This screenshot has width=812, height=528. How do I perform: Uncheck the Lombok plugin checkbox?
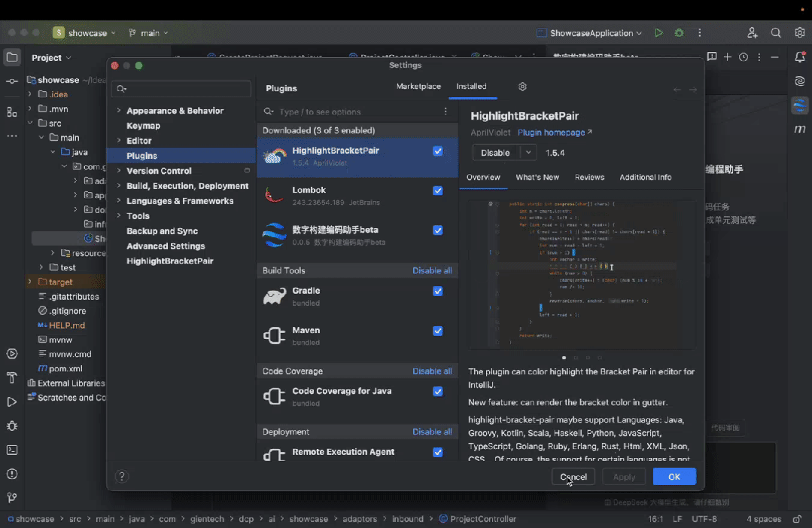[x=437, y=191]
